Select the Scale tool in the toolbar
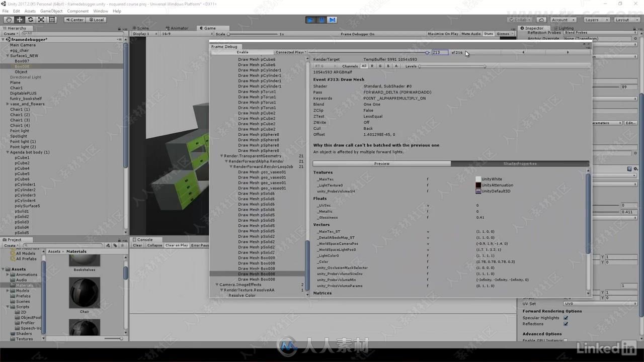 (41, 20)
